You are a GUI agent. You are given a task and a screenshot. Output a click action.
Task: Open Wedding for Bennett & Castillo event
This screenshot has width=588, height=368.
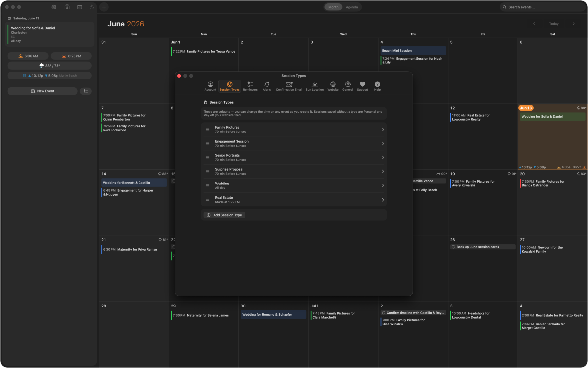tap(134, 183)
